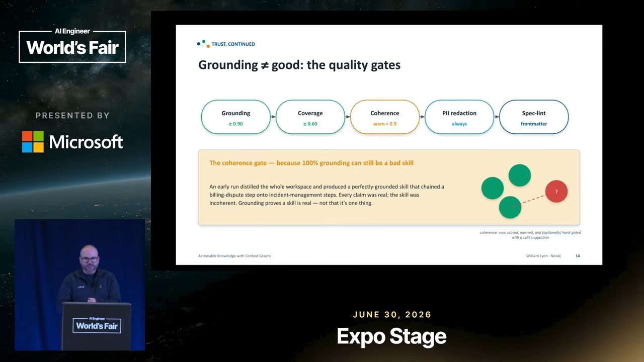The image size is (644, 362).
Task: Select the Coverage ≥ 0.60 gate
Action: [x=310, y=117]
